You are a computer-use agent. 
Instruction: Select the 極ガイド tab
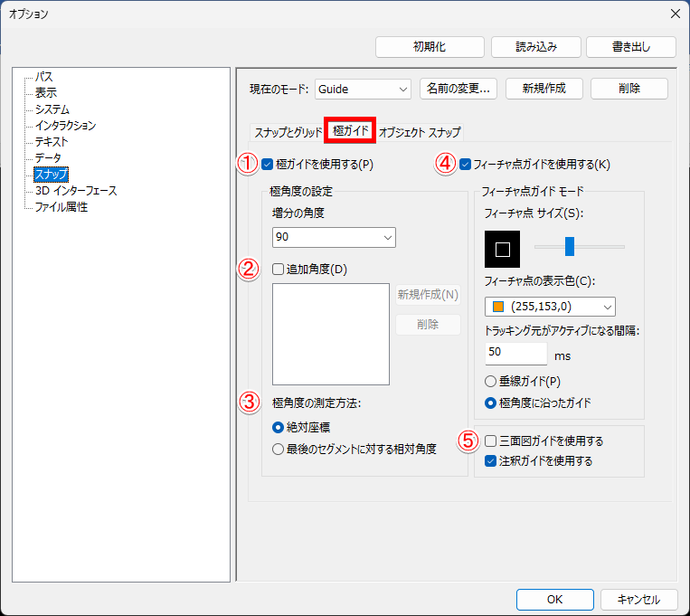(x=350, y=130)
